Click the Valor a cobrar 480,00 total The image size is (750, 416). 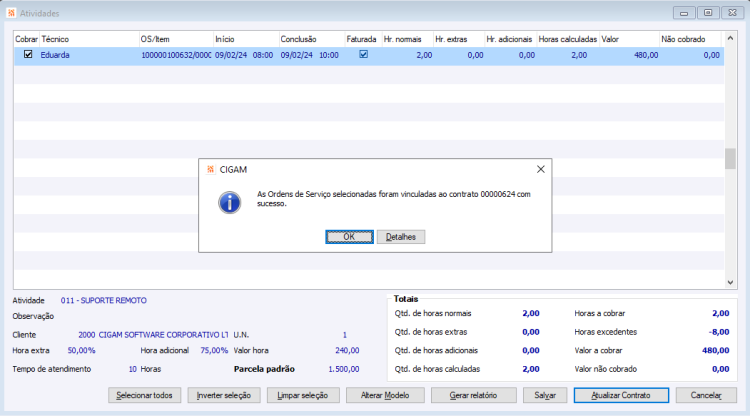tap(716, 350)
